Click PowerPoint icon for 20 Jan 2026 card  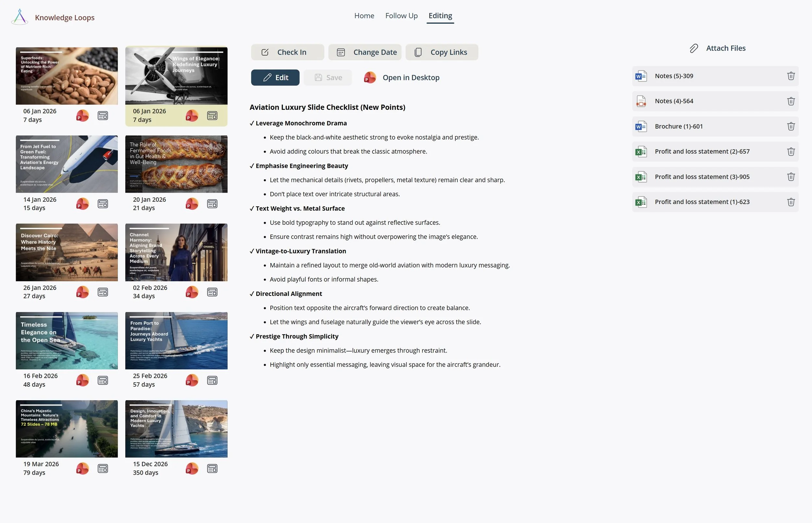click(x=192, y=204)
